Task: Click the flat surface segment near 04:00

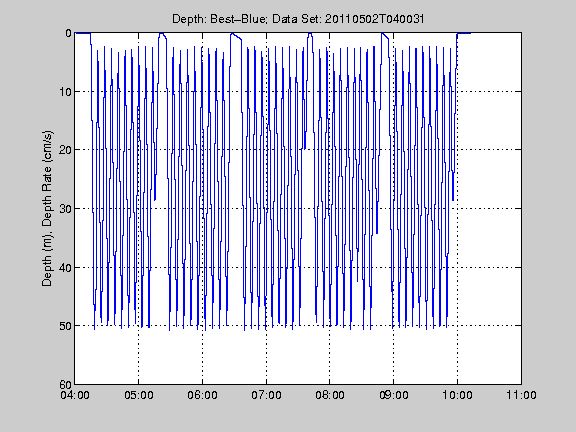Action: [x=83, y=33]
